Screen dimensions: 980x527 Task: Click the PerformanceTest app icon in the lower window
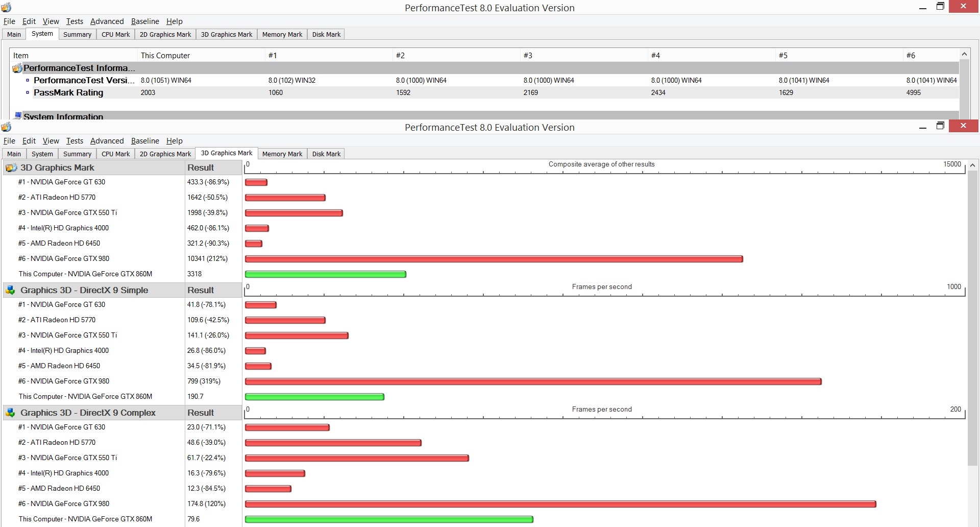tap(6, 127)
